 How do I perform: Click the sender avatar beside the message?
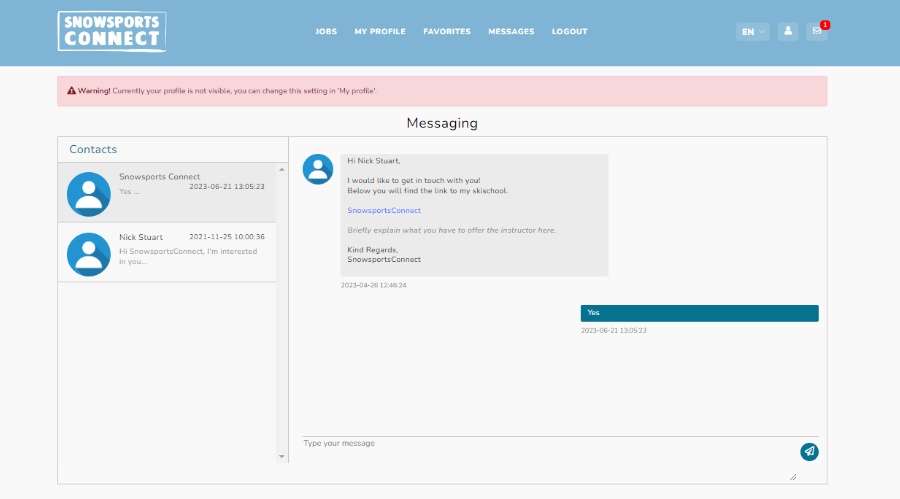point(318,169)
